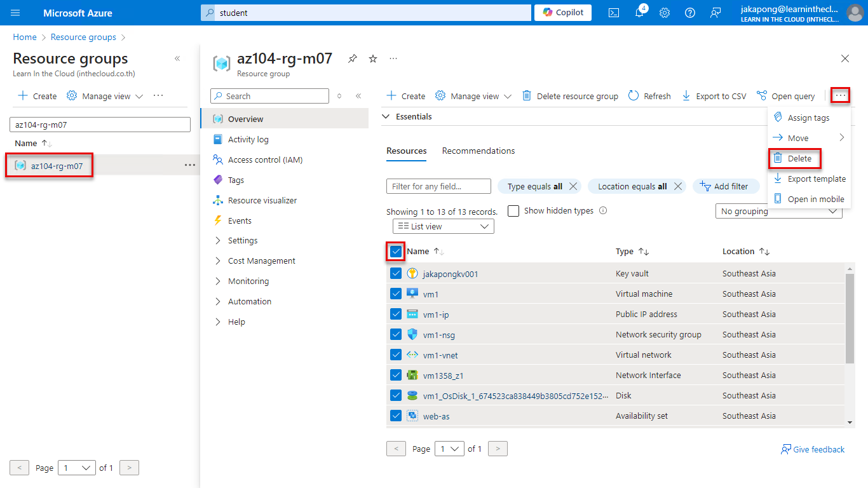The image size is (868, 488).
Task: Remove the Location equals all filter
Action: (x=678, y=186)
